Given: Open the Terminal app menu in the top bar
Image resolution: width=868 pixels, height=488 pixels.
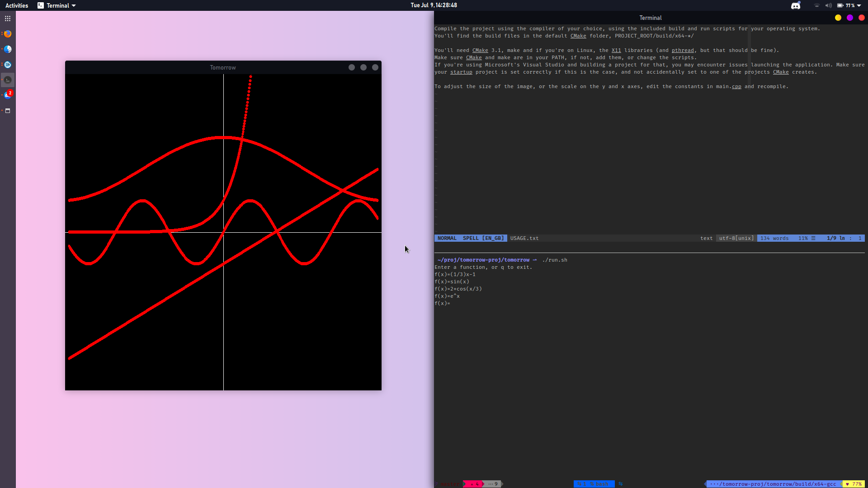Looking at the screenshot, I should click(57, 5).
